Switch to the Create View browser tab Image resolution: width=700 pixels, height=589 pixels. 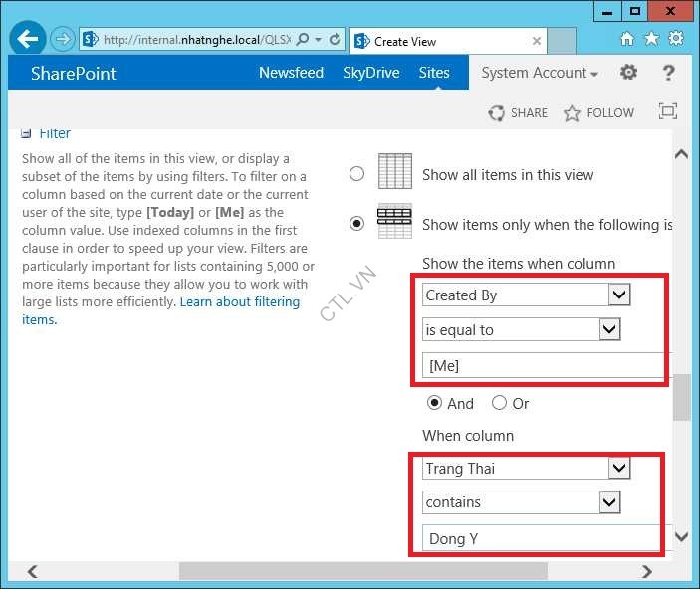click(x=448, y=41)
